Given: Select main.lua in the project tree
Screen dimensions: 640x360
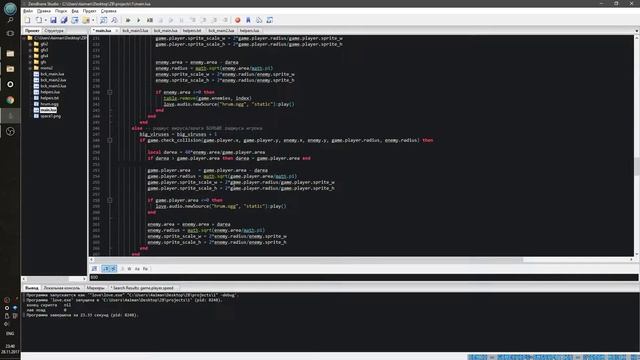Looking at the screenshot, I should [48, 110].
